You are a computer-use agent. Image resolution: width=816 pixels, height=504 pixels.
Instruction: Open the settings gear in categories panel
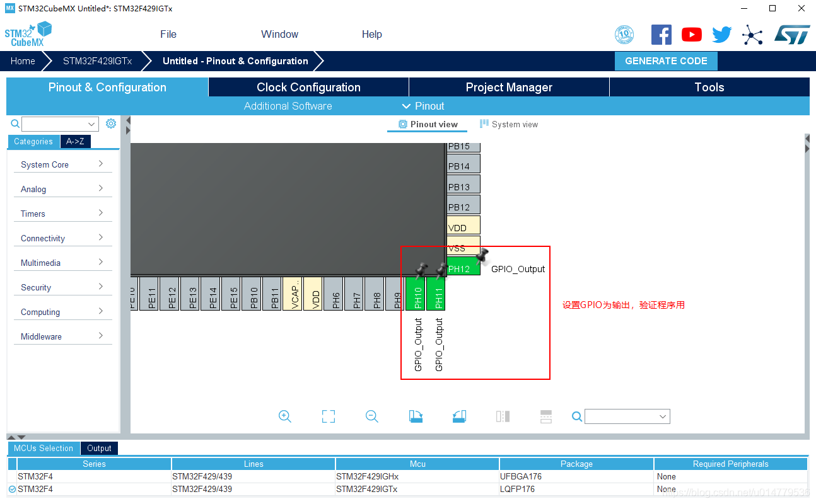(x=111, y=123)
